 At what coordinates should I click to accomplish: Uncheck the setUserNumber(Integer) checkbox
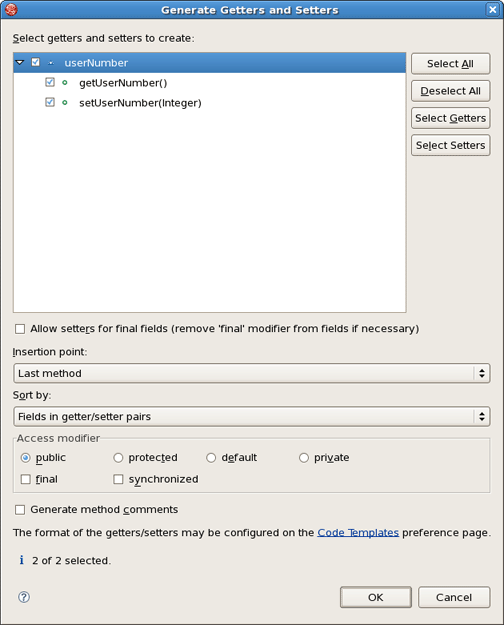50,102
